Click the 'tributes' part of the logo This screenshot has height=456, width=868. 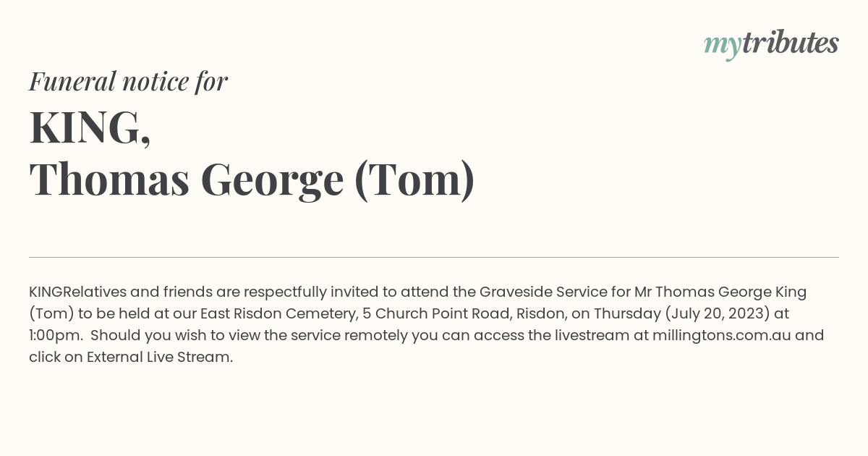[790, 43]
